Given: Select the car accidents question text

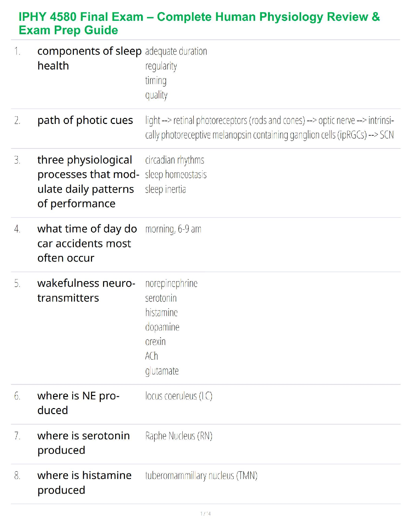Looking at the screenshot, I should (x=87, y=243).
